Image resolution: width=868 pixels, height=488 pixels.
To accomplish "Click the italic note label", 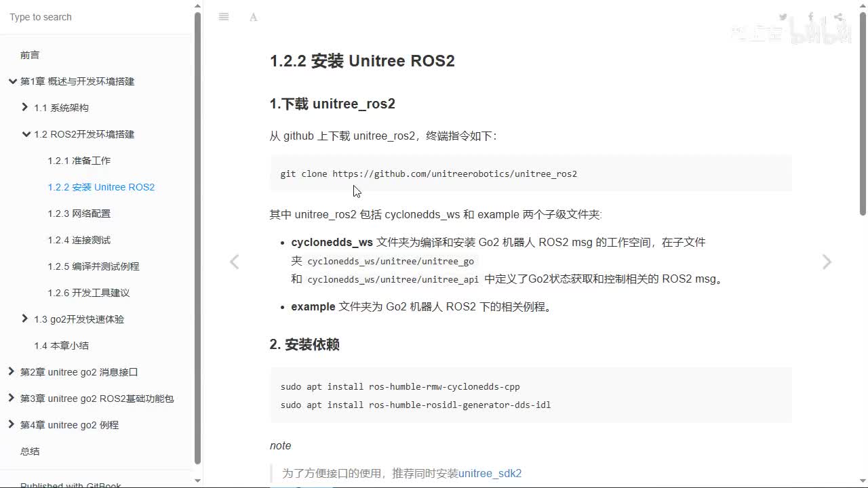I will [280, 445].
